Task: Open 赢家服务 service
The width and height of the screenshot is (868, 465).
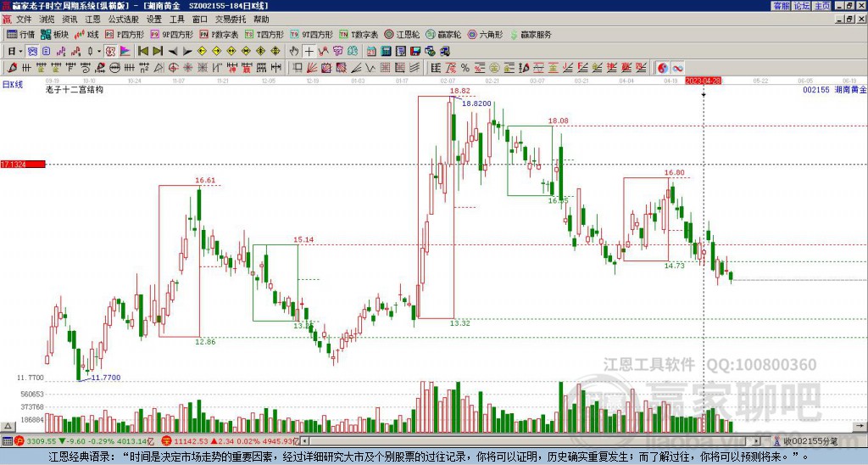Action: pos(531,34)
